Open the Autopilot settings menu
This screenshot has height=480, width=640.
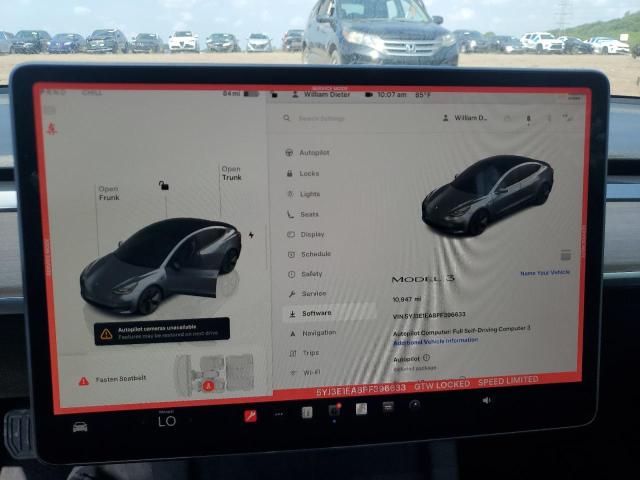click(x=307, y=153)
